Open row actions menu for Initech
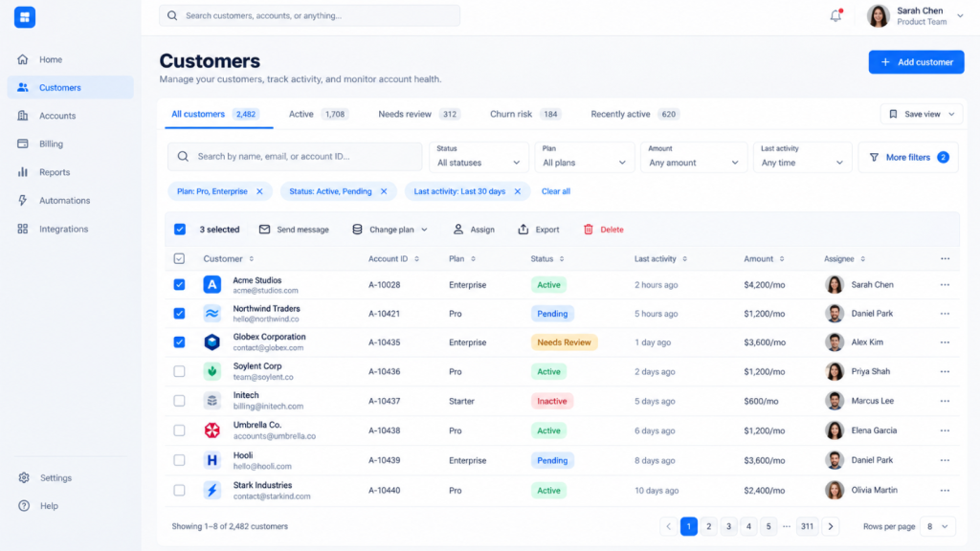This screenshot has height=551, width=980. (945, 401)
